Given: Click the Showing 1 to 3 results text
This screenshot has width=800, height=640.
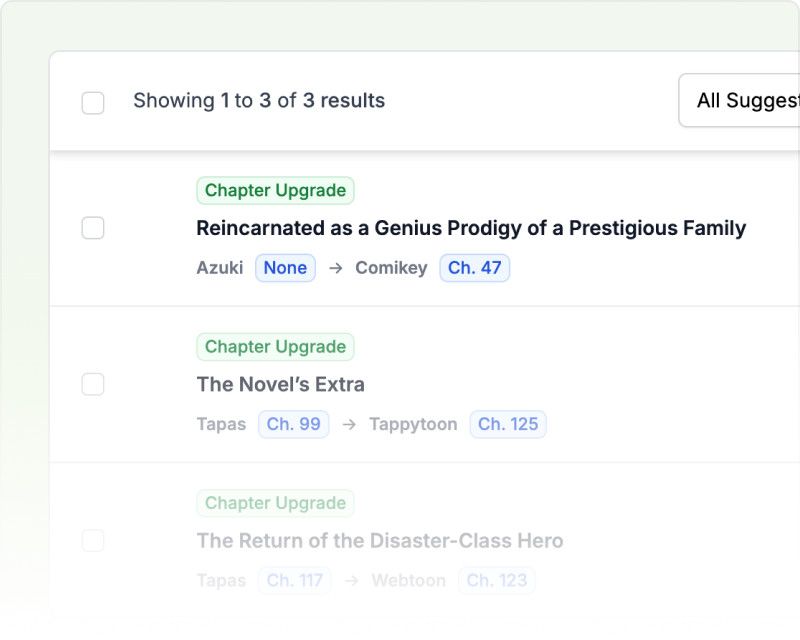Looking at the screenshot, I should click(x=259, y=101).
